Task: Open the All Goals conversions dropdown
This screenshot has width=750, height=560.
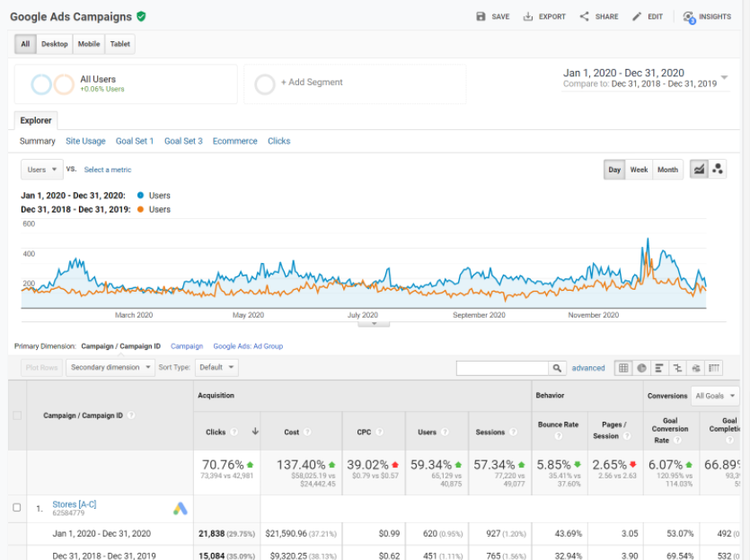Action: (715, 396)
